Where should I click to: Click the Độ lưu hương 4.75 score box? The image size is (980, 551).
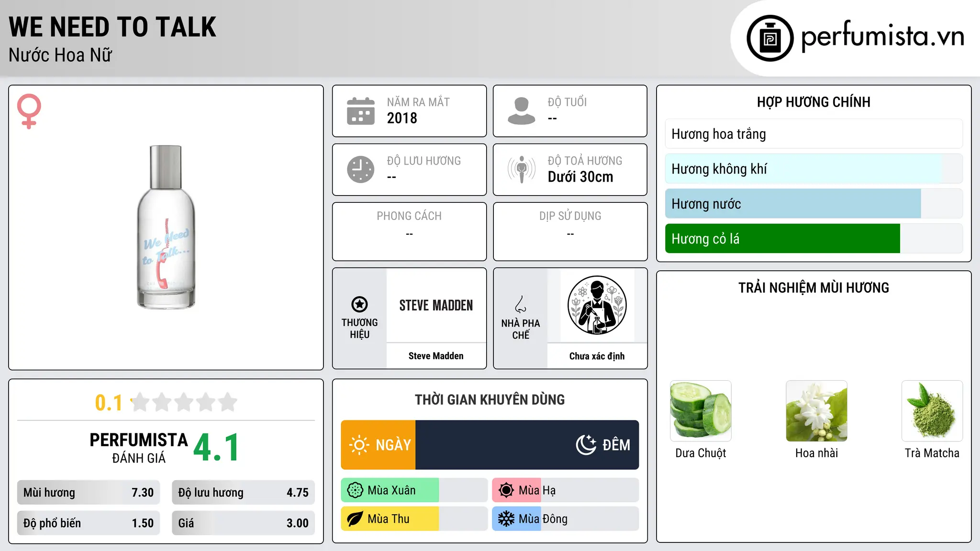click(x=244, y=493)
